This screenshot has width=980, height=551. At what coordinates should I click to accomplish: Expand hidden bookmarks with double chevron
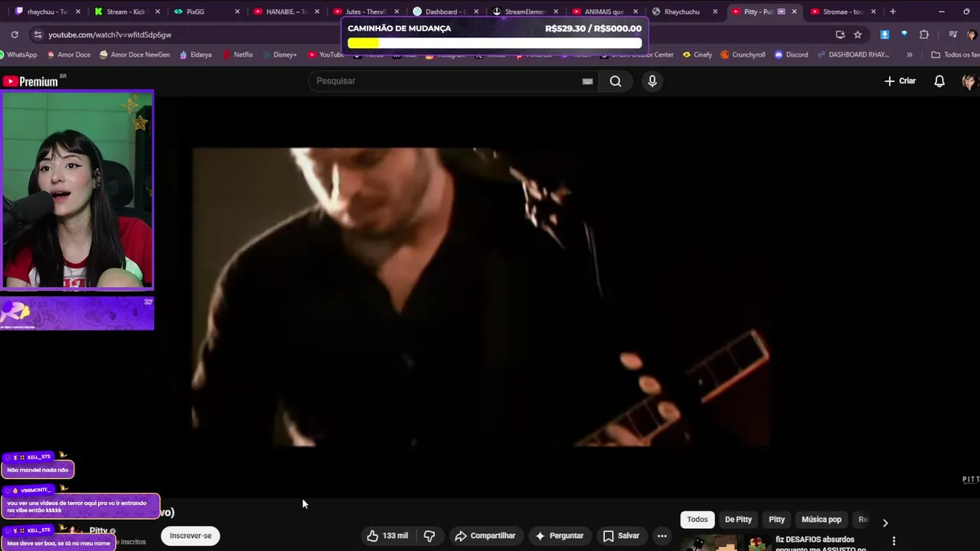[x=910, y=54]
